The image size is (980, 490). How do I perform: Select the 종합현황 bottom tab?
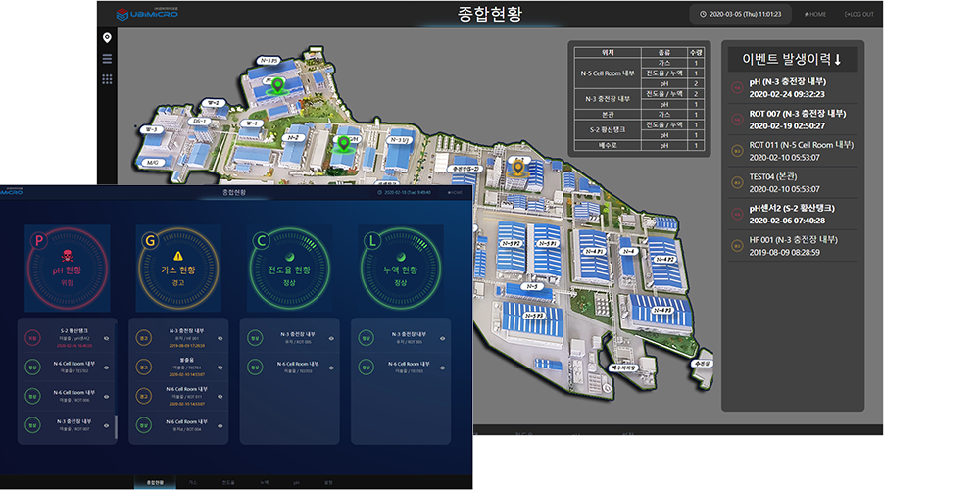point(155,483)
